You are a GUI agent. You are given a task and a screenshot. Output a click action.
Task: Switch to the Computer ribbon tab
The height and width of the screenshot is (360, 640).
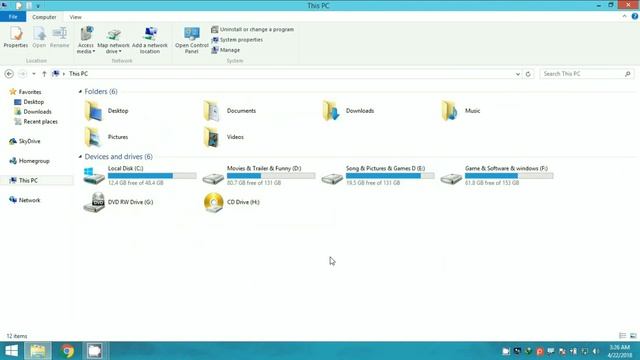(44, 17)
